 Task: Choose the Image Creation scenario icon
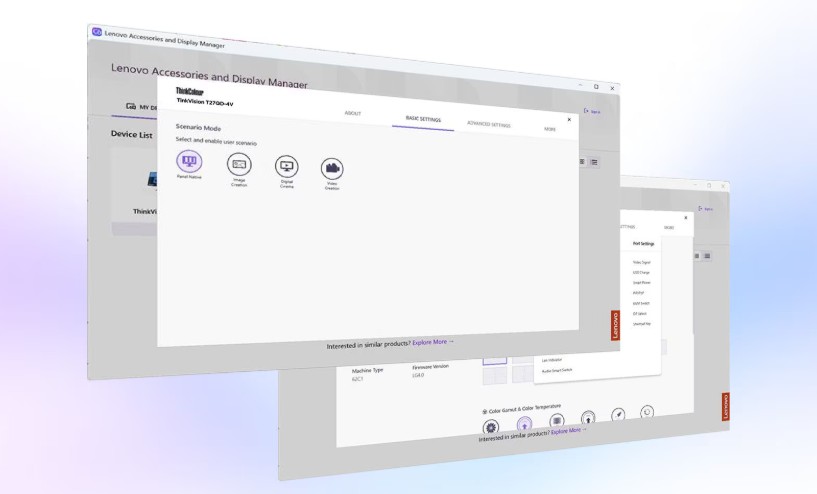(x=239, y=163)
